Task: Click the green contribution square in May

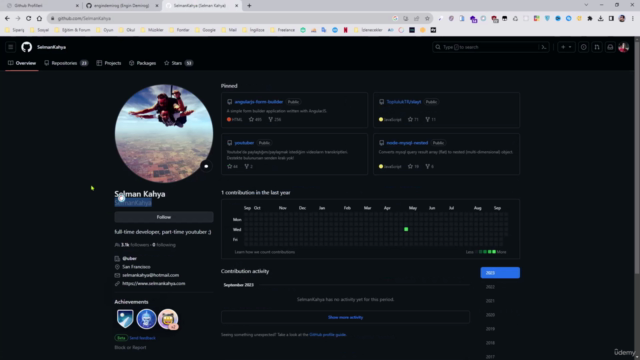Action: 406,229
